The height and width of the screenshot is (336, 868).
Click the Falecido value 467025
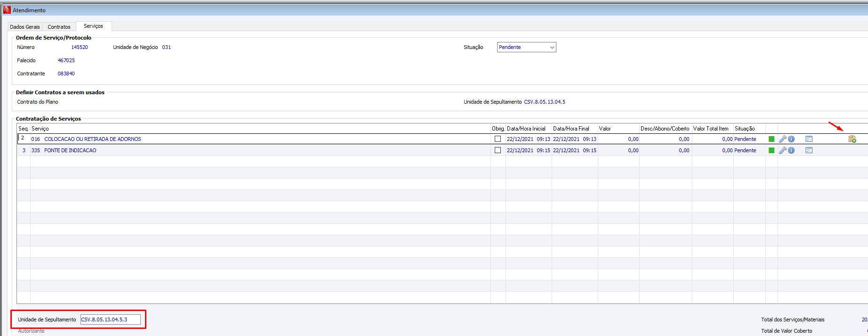[66, 60]
